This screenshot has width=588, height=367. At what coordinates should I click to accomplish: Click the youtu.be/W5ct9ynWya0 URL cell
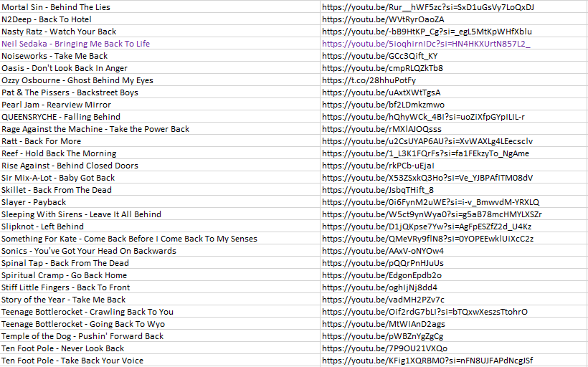coord(454,214)
